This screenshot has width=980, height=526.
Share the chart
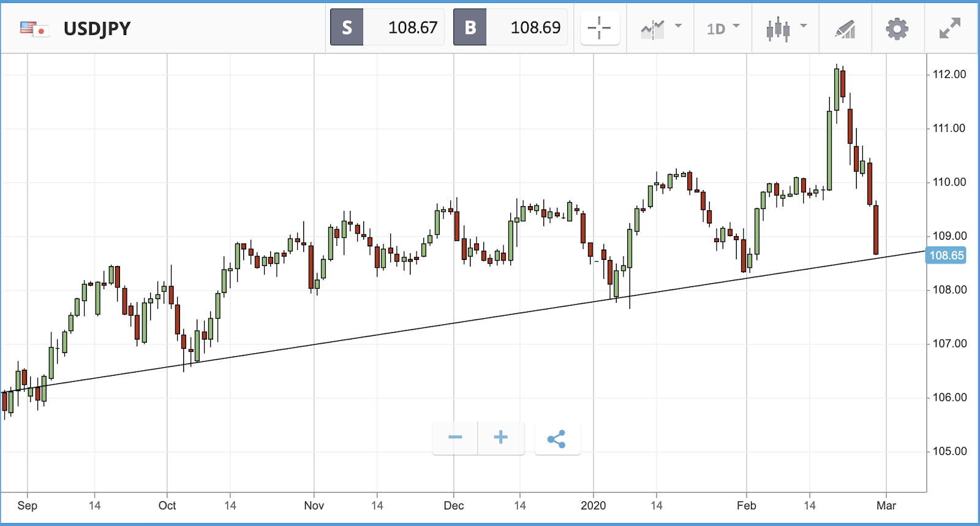click(x=557, y=439)
